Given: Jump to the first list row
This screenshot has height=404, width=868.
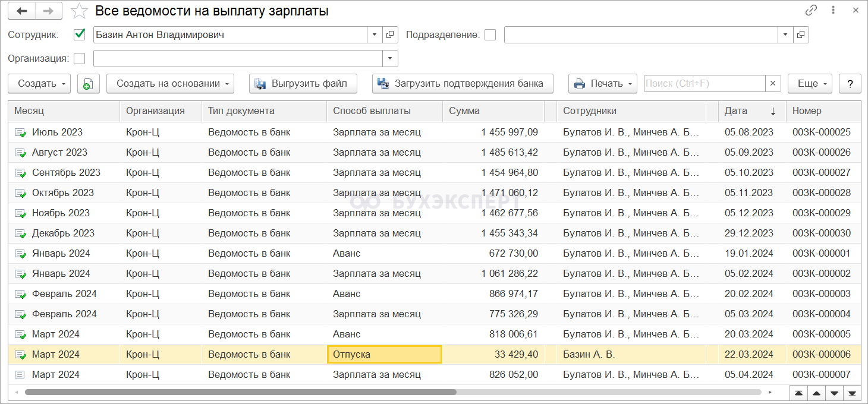Looking at the screenshot, I should [x=798, y=393].
